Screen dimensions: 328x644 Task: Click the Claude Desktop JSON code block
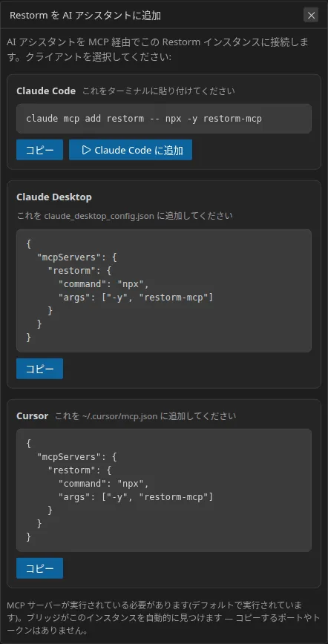pos(164,291)
